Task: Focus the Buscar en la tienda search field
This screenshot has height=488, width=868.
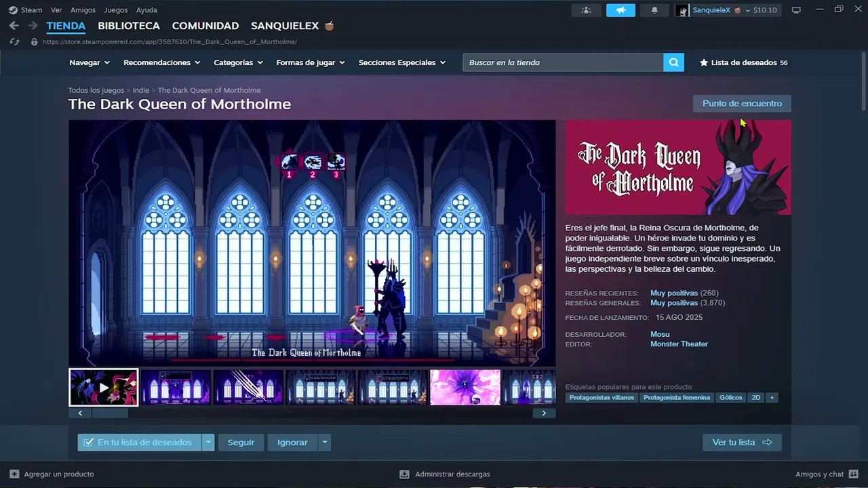Action: (563, 62)
